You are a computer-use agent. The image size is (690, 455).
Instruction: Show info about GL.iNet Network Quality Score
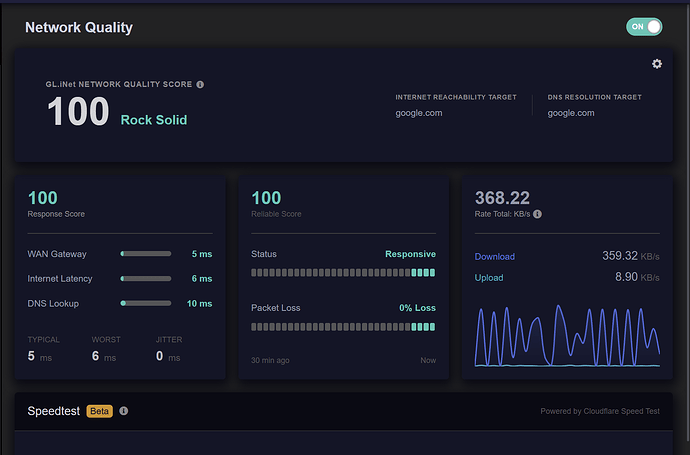200,84
